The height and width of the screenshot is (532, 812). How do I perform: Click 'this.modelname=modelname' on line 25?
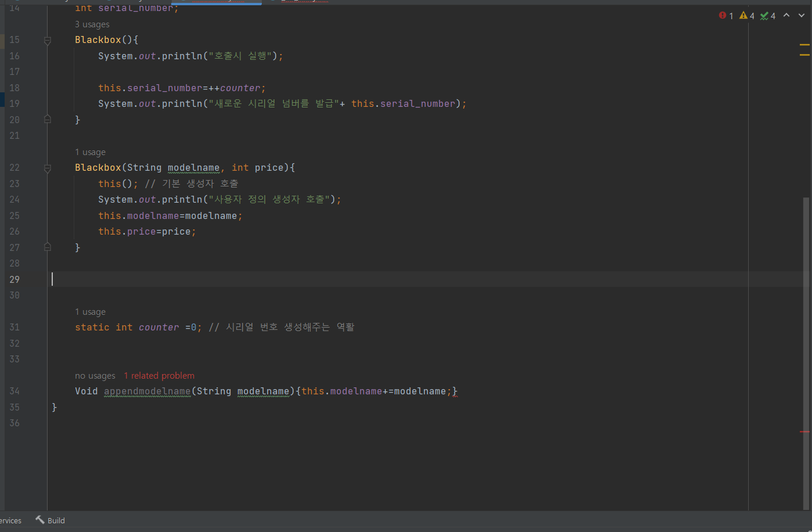[168, 215]
